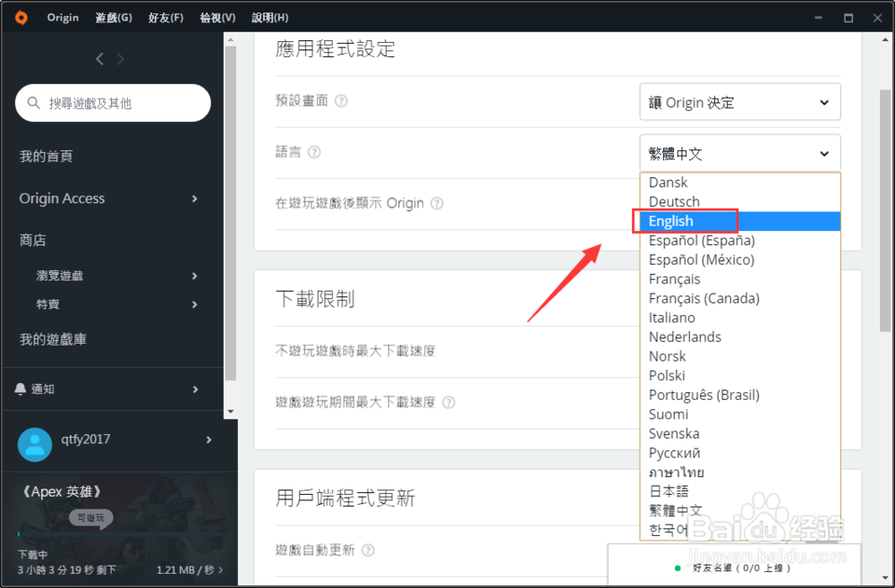Select Deutsch language option
Image resolution: width=895 pixels, height=588 pixels.
click(x=740, y=202)
